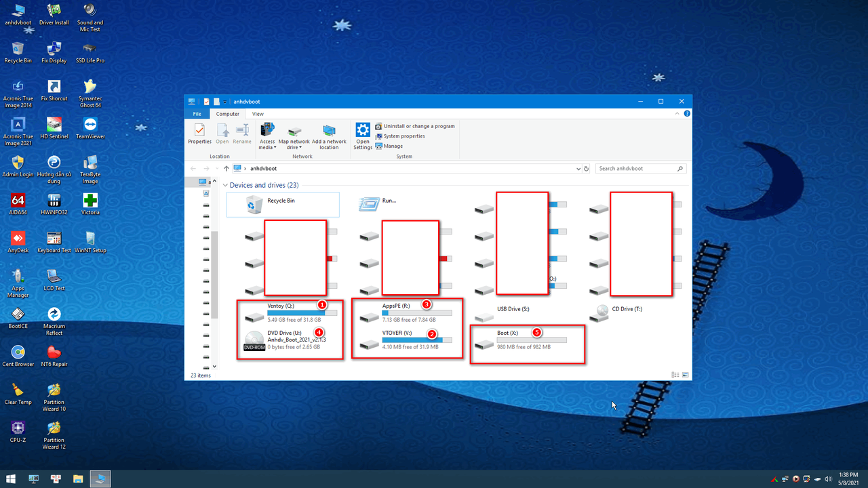Image resolution: width=868 pixels, height=488 pixels.
Task: Open Symantec Ghost 64
Action: (90, 94)
